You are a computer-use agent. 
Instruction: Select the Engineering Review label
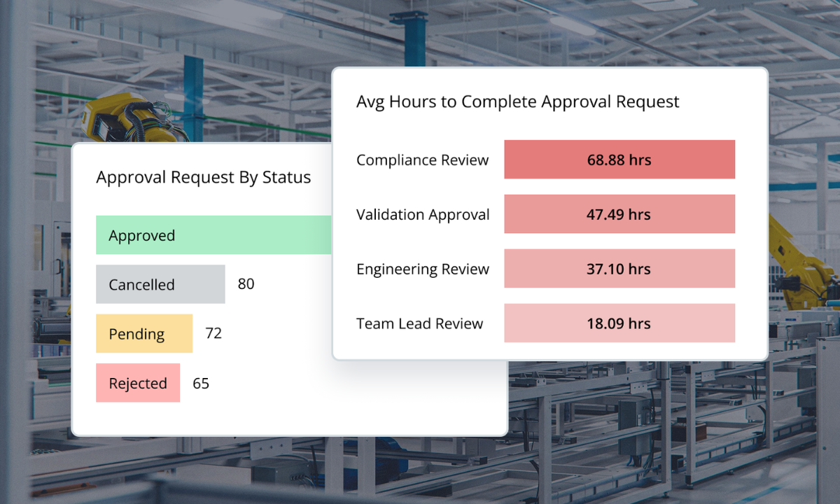pyautogui.click(x=423, y=268)
